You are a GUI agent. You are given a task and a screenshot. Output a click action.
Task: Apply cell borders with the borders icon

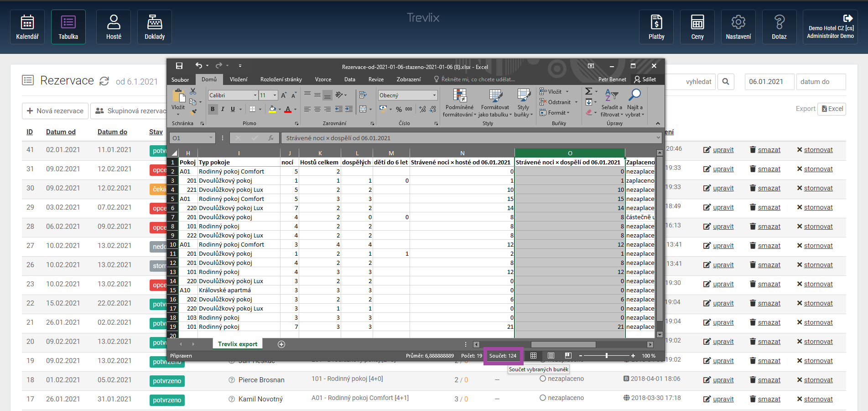[252, 109]
